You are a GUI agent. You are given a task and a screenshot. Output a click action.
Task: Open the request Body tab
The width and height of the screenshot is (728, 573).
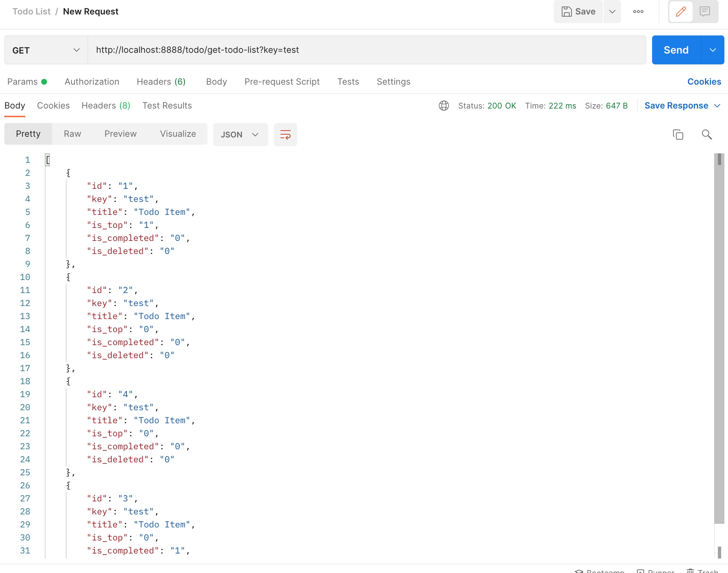click(217, 82)
